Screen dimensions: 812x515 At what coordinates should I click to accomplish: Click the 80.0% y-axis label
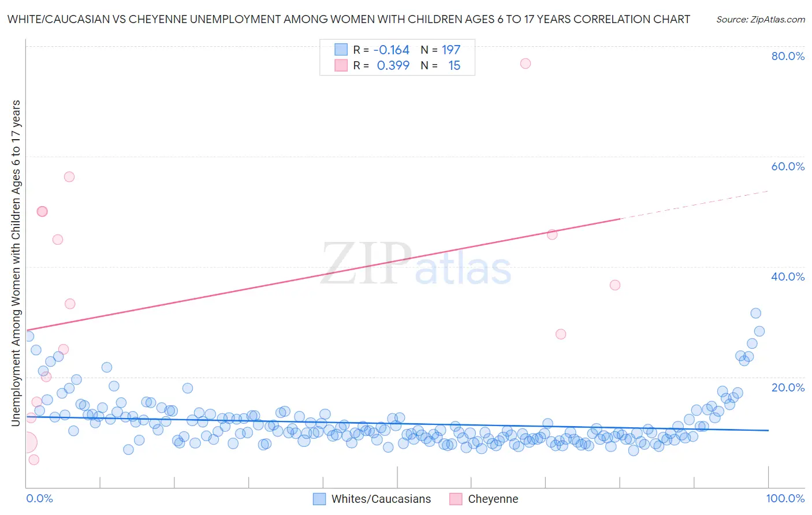(788, 56)
